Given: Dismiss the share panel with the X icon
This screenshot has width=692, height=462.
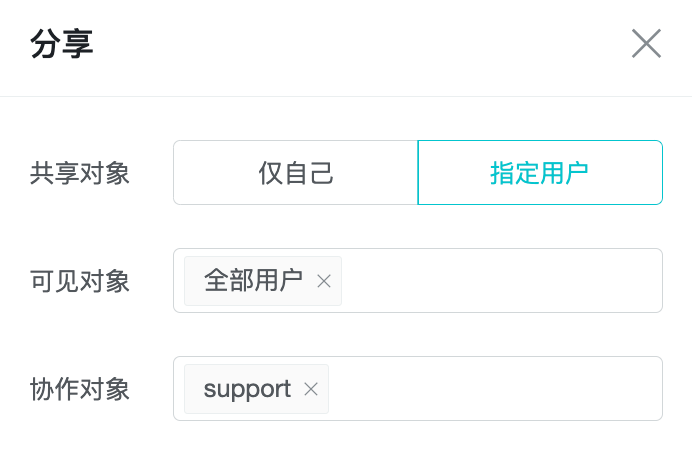Looking at the screenshot, I should click(x=646, y=44).
